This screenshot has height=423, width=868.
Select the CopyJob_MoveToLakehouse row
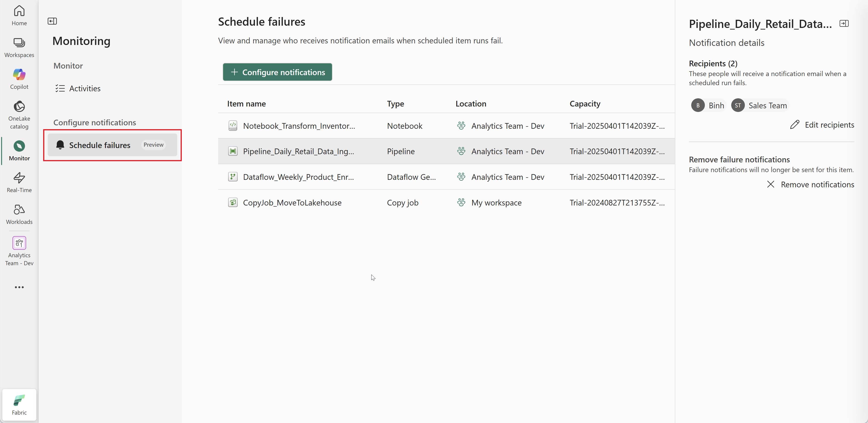pyautogui.click(x=292, y=203)
